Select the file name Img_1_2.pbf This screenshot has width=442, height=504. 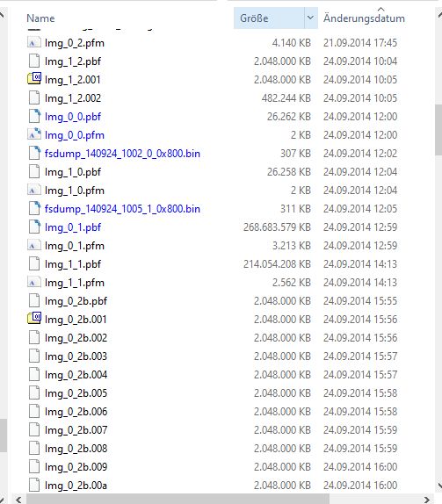[x=73, y=61]
